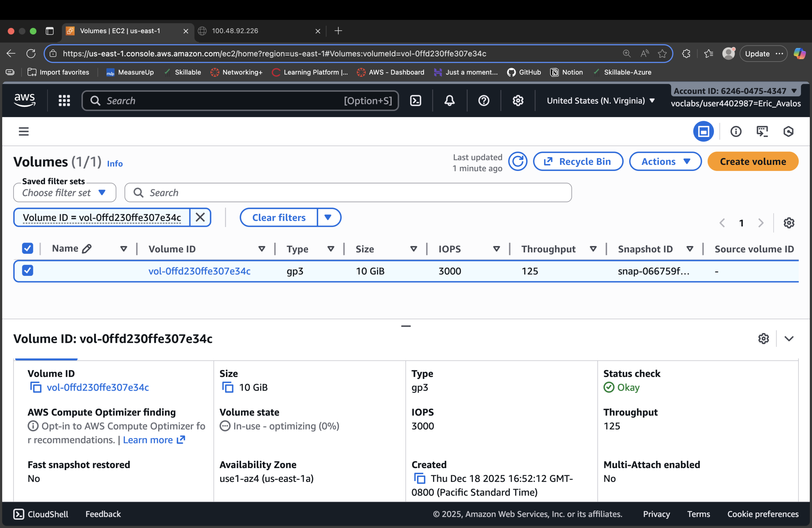Open table preferences gear above the list
Screen dimensions: 812x528
pos(789,223)
